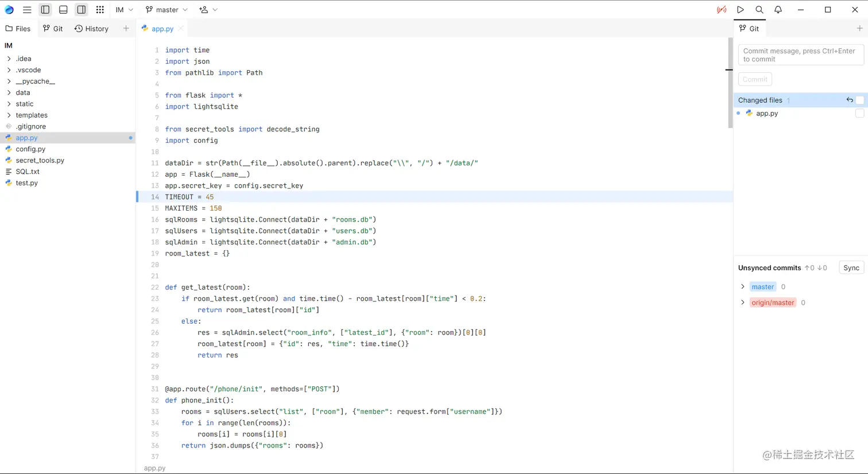The width and height of the screenshot is (868, 474).
Task: Revert all changed files
Action: [849, 100]
